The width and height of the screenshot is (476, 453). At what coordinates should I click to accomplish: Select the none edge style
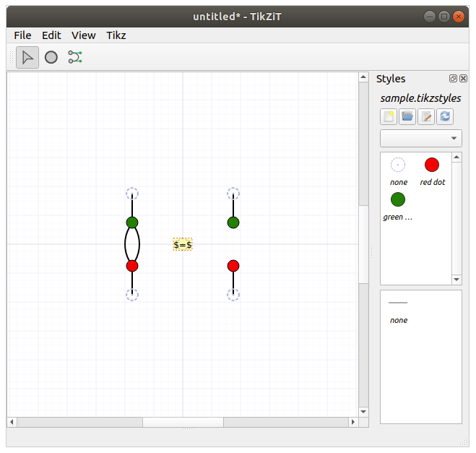pyautogui.click(x=398, y=303)
